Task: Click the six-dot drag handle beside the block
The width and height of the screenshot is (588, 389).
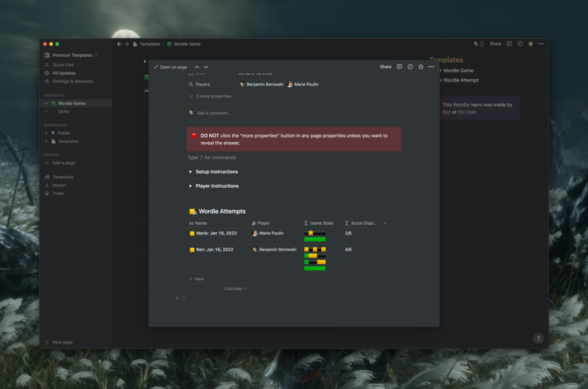Action: tap(183, 298)
